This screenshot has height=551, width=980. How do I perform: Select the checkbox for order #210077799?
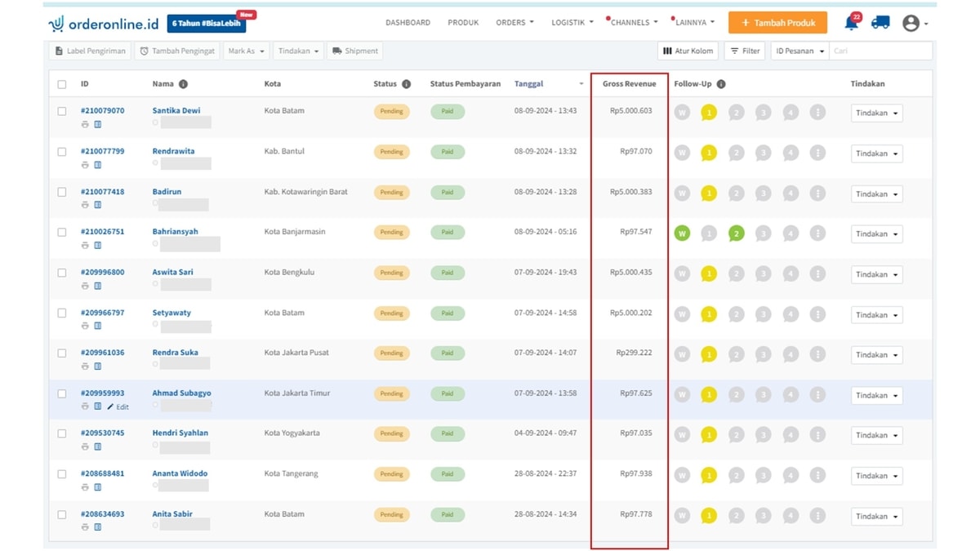(x=62, y=152)
